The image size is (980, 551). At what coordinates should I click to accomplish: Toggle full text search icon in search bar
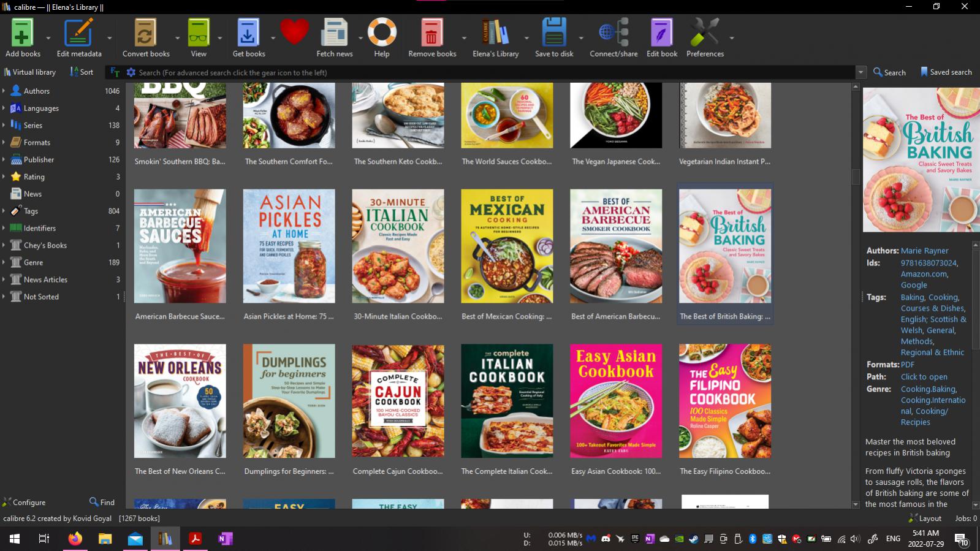tap(115, 72)
